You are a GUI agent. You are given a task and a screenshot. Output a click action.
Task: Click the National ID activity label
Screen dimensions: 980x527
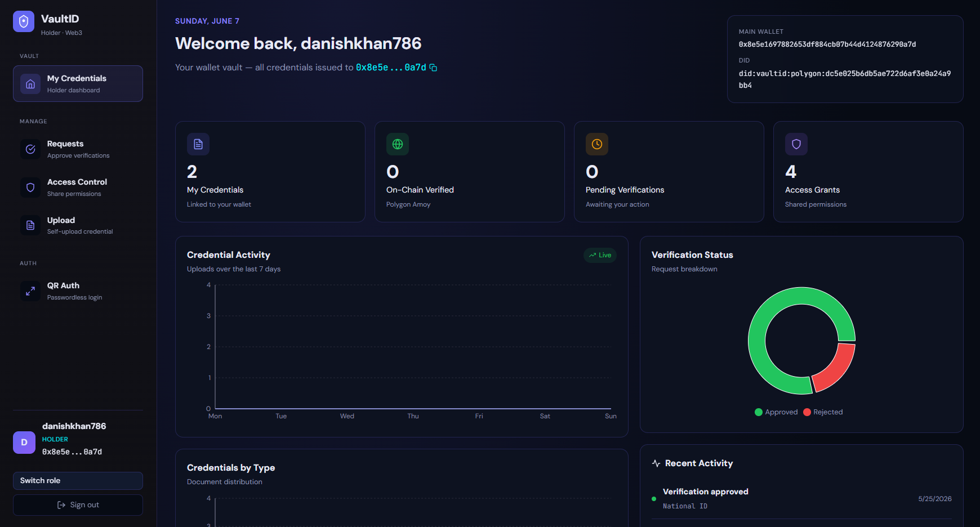685,506
